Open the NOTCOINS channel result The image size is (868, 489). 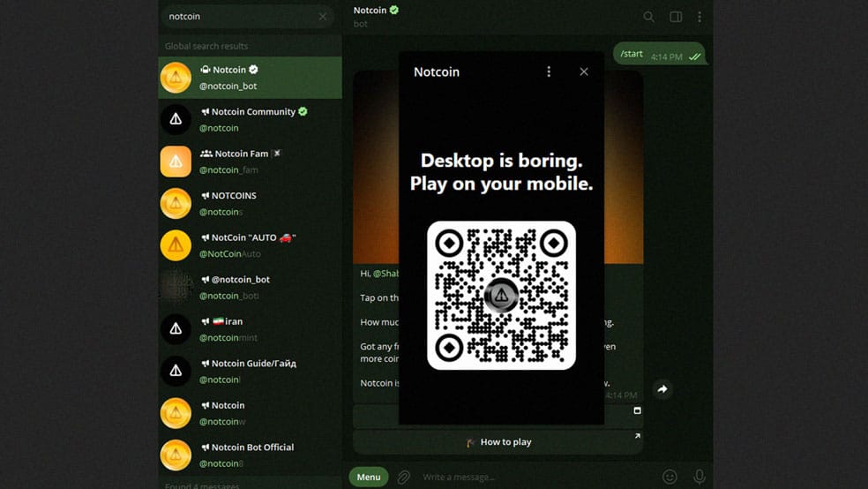[x=250, y=204]
